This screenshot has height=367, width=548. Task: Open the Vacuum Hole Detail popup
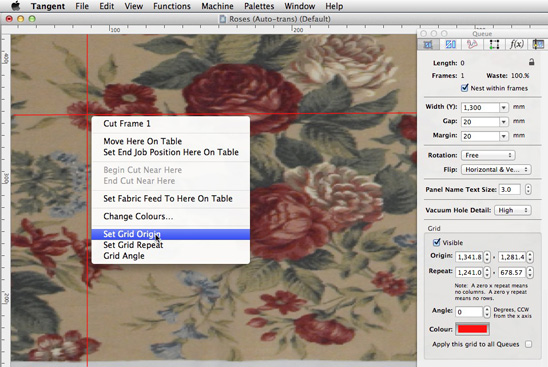click(x=513, y=210)
